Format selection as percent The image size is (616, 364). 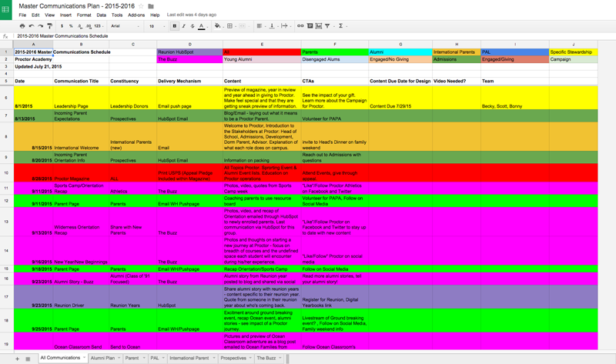click(x=71, y=26)
